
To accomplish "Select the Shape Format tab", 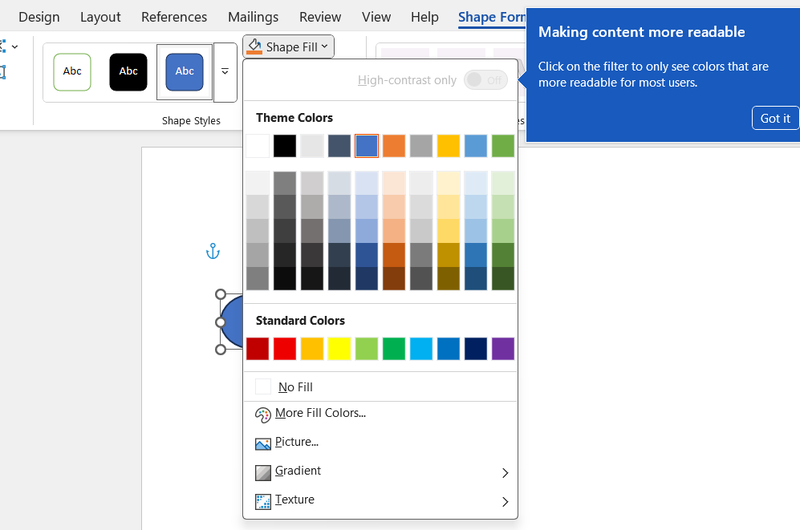I will tap(492, 17).
